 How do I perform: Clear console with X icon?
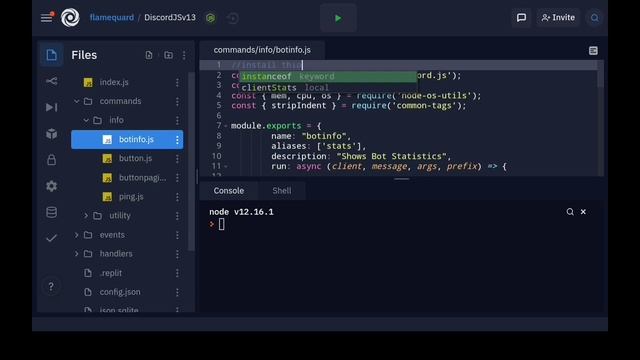pyautogui.click(x=583, y=211)
